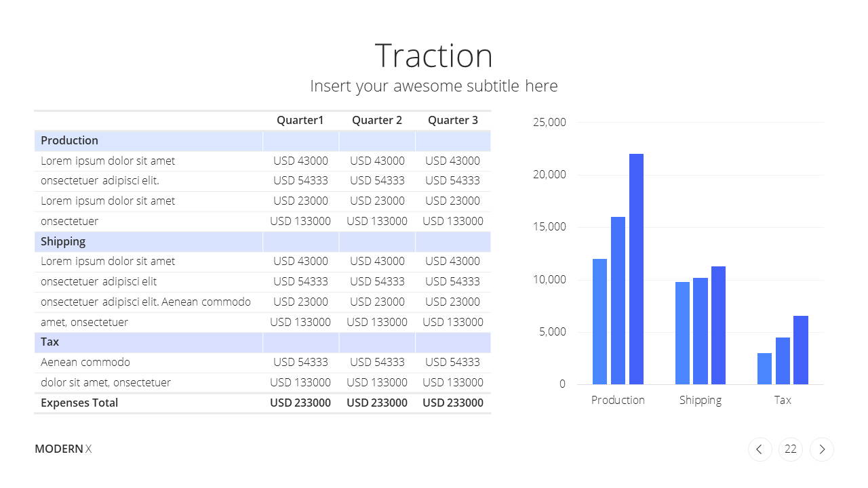The width and height of the screenshot is (868, 488).
Task: Click the slide number 22 circle
Action: (791, 449)
